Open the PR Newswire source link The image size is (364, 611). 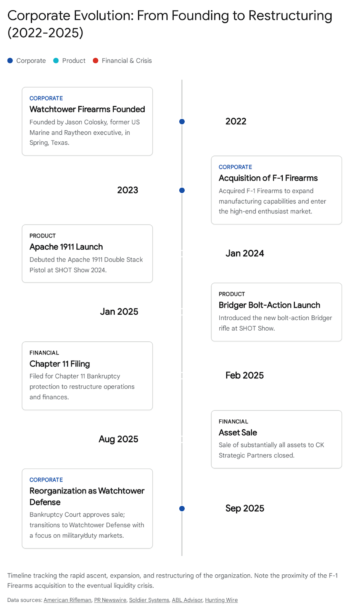pyautogui.click(x=110, y=600)
